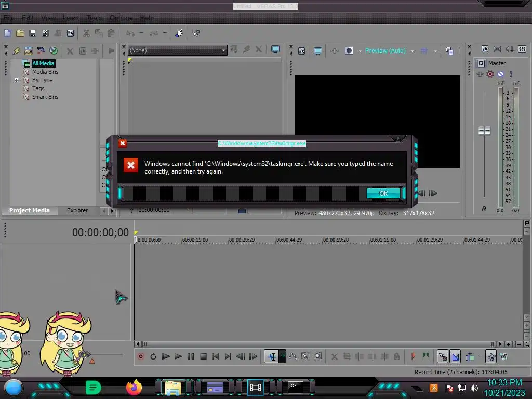This screenshot has width=532, height=399.
Task: Open the Overlays grid dropdown arrow
Action: (435, 51)
